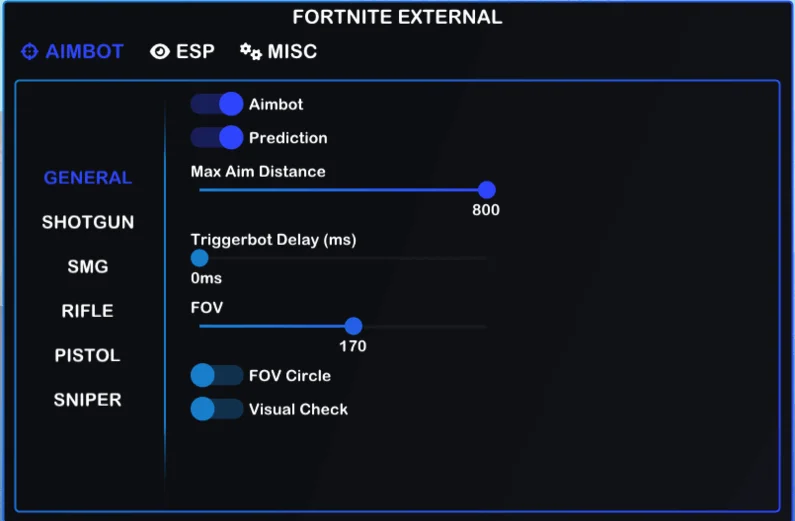Click the FORTNITE EXTERNAL title text
The image size is (795, 521).
tap(397, 17)
